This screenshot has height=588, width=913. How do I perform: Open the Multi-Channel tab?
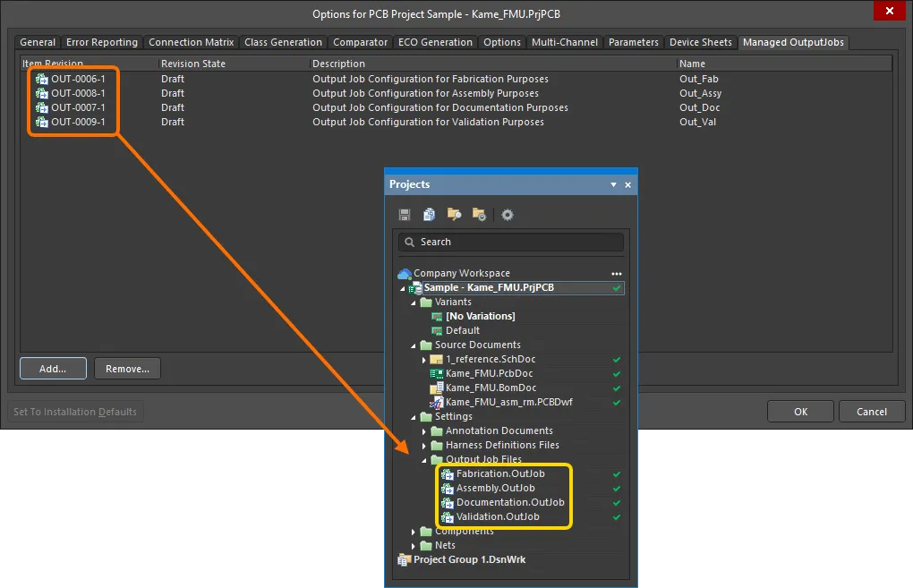click(x=565, y=42)
